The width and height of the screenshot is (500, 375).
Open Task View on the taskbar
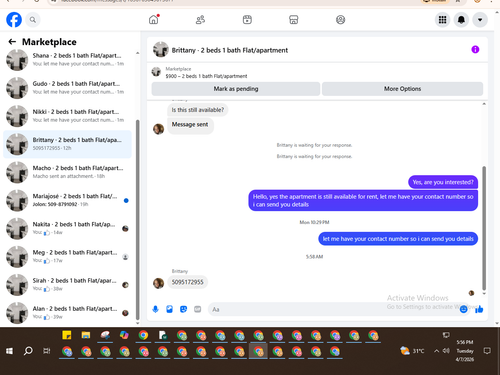(46, 351)
